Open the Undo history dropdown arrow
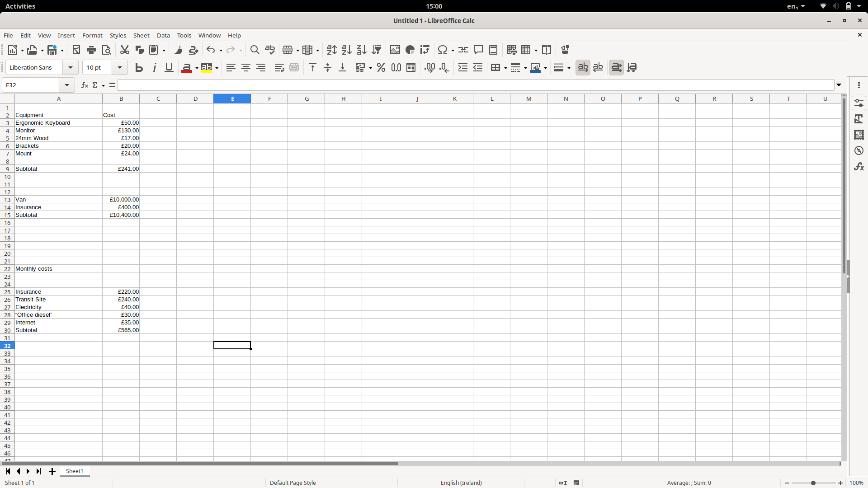This screenshot has height=488, width=868. [221, 50]
